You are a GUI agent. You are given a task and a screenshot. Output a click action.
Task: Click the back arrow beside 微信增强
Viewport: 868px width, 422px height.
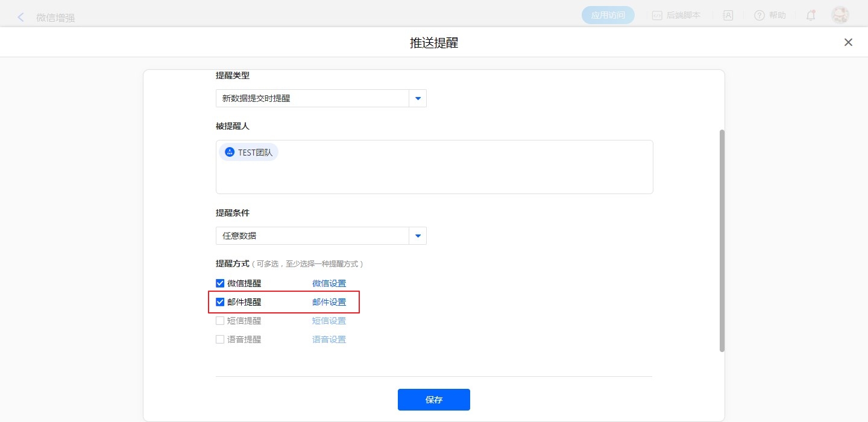pyautogui.click(x=21, y=17)
